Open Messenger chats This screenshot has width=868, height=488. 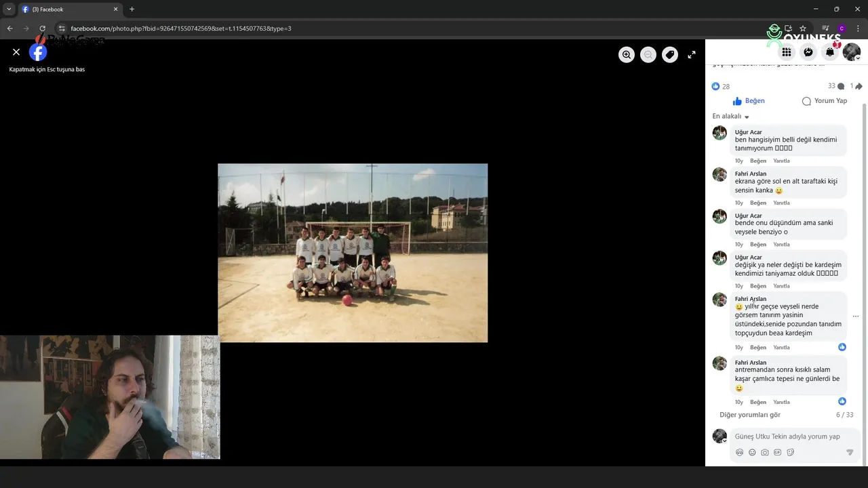(x=808, y=52)
